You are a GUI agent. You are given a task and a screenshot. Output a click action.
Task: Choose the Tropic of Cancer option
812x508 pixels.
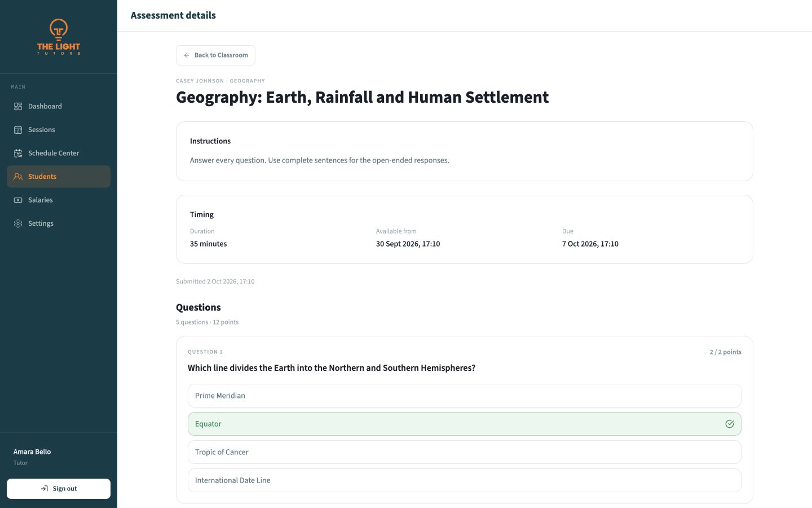pos(465,452)
